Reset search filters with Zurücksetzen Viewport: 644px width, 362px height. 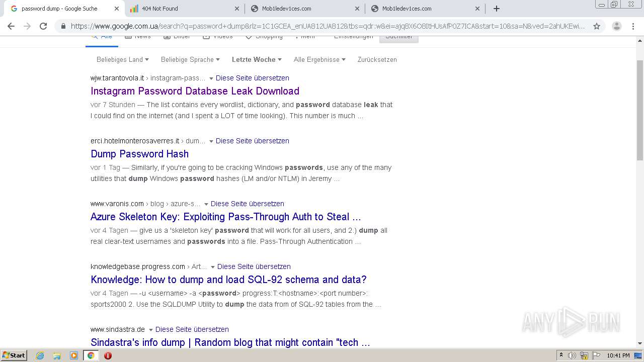pos(377,59)
